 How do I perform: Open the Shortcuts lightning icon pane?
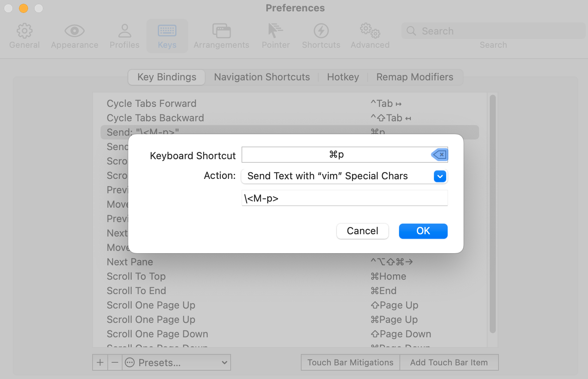pos(321,36)
